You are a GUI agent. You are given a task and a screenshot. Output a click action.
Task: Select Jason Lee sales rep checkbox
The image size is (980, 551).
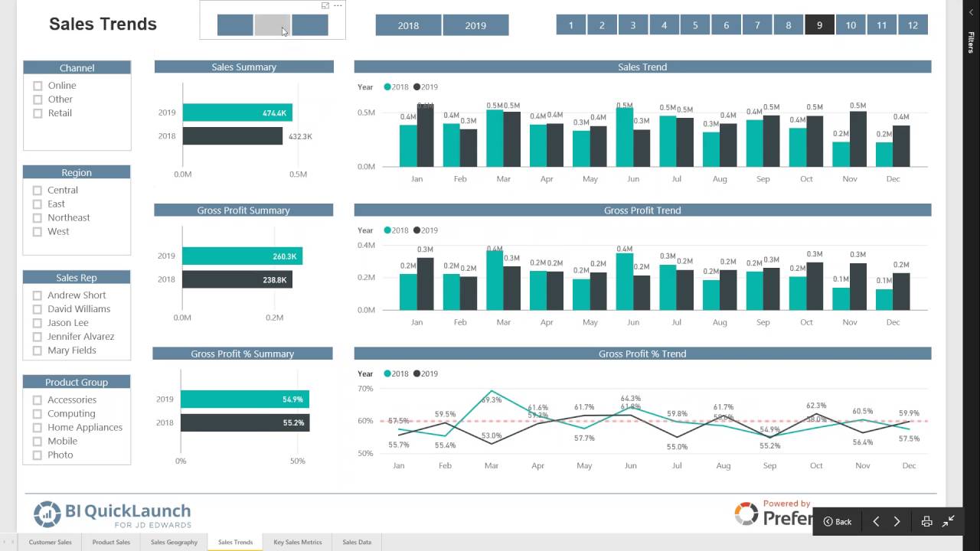tap(38, 323)
